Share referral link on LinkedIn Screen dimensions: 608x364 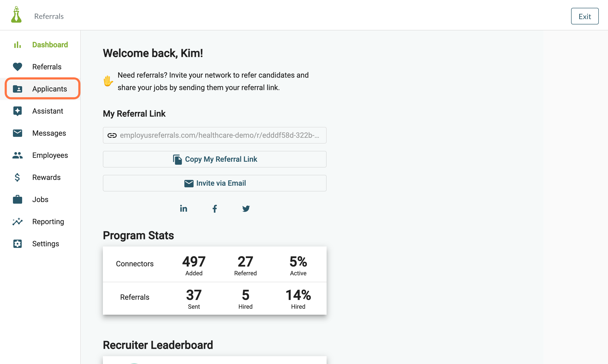click(183, 208)
